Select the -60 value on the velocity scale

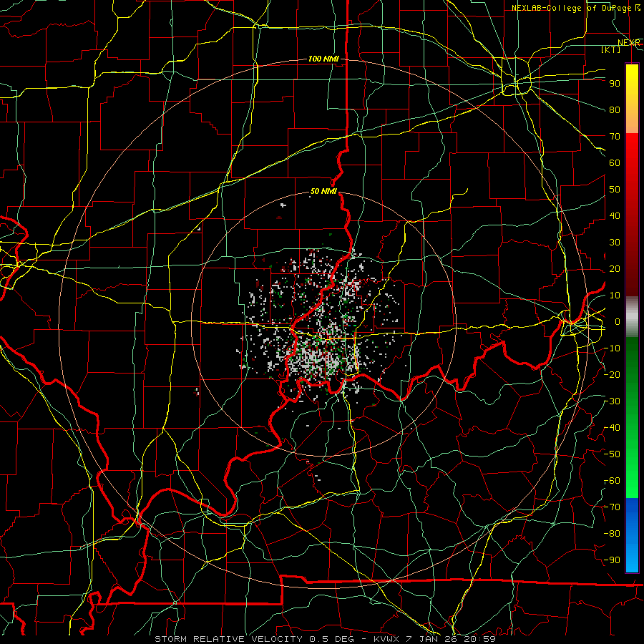[613, 481]
